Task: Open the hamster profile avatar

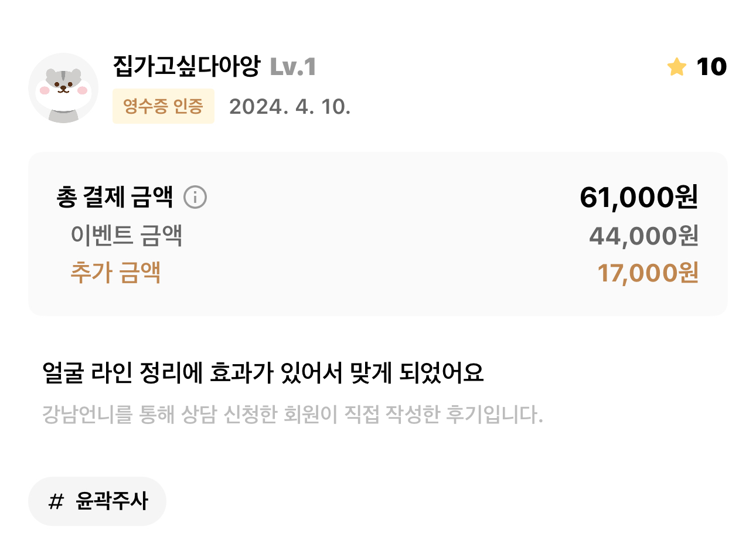Action: (63, 88)
